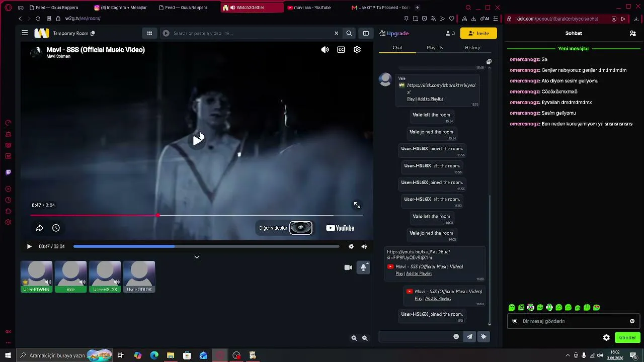Seek on the blue W2G timeline
This screenshot has height=362, width=644.
click(206, 246)
